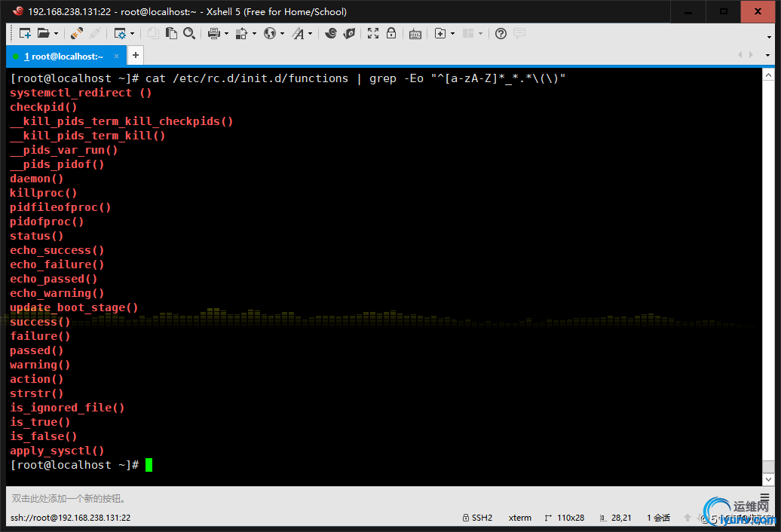
Task: Click the xterm status bar entry
Action: (519, 518)
